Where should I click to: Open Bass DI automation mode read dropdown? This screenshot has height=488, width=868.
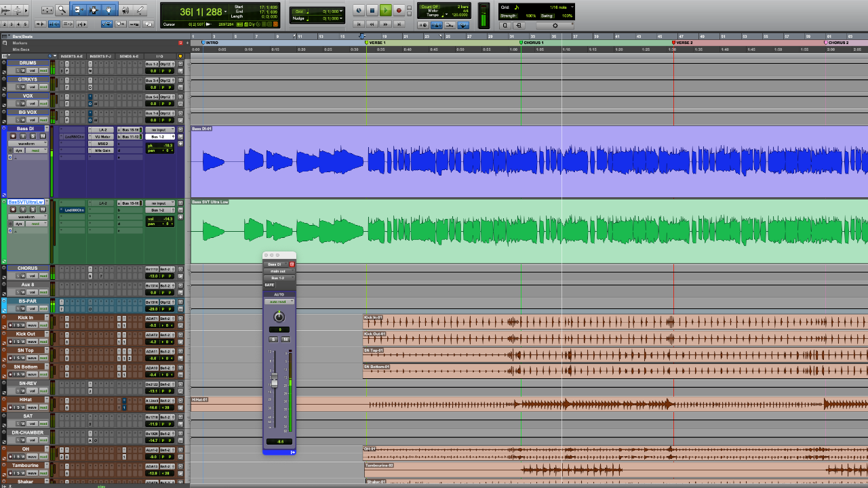[37, 150]
